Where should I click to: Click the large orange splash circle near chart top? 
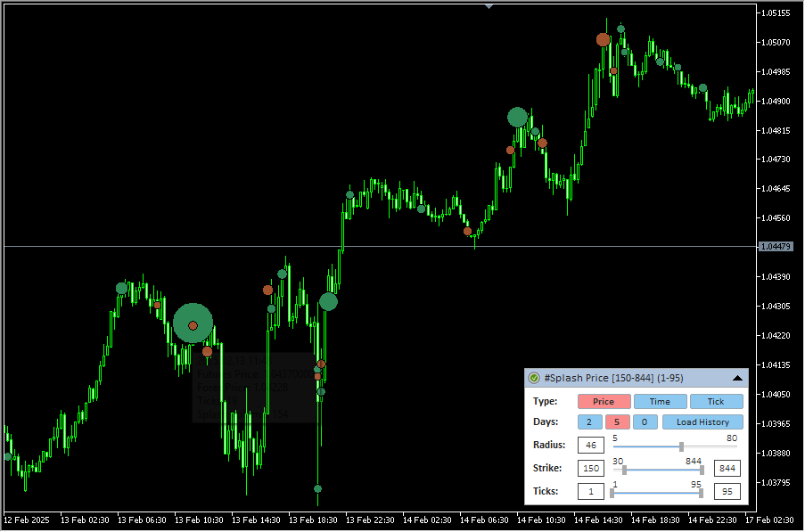click(604, 40)
